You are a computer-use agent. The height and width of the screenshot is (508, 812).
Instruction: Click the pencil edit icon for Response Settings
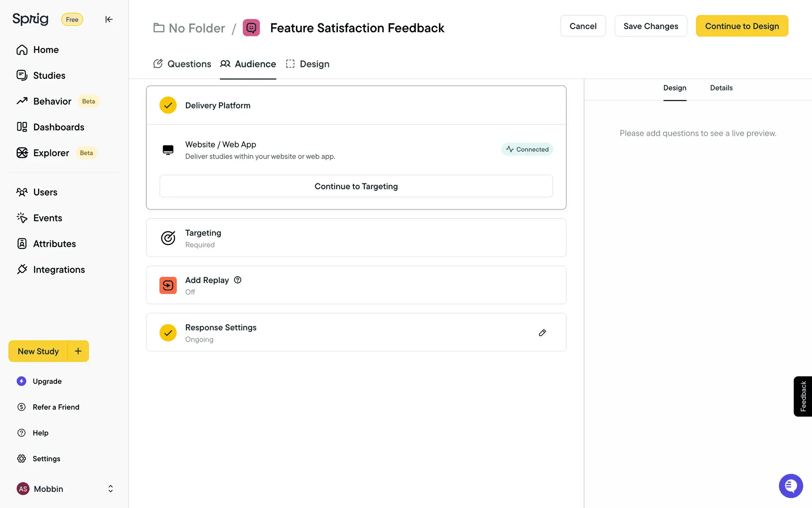tap(542, 333)
